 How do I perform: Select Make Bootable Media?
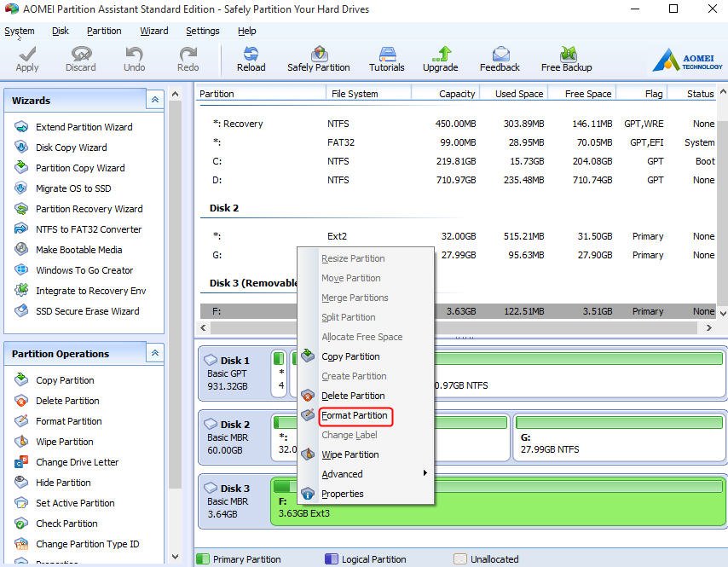tap(79, 249)
